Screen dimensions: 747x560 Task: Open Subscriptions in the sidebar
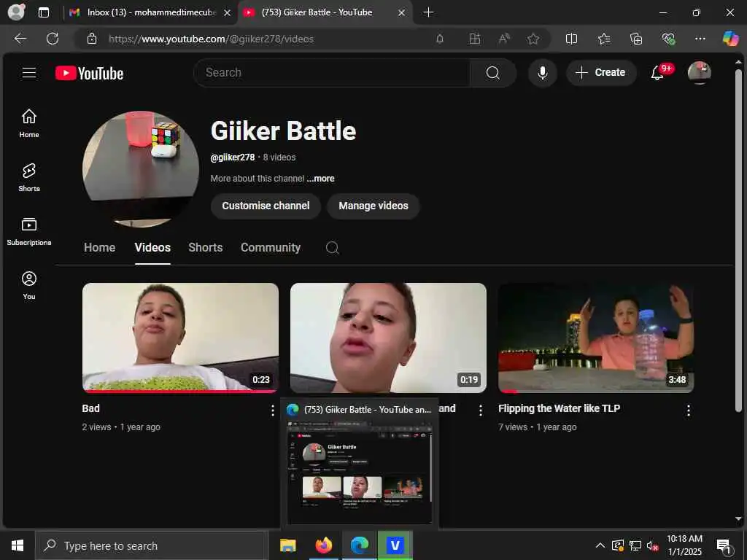pos(29,231)
